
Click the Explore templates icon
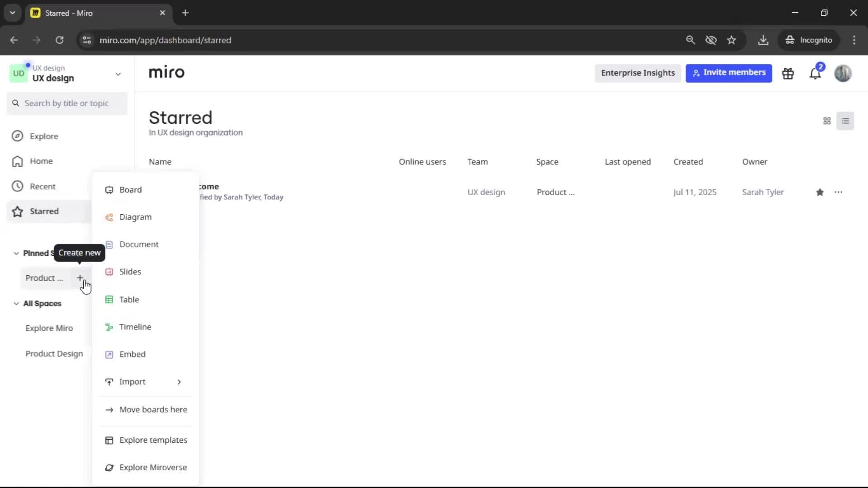click(x=109, y=441)
